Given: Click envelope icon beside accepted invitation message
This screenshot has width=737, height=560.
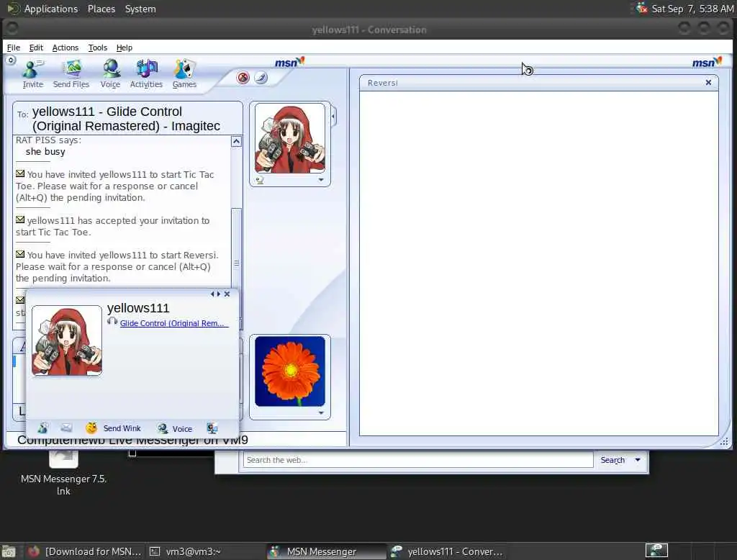Looking at the screenshot, I should click(x=19, y=220).
